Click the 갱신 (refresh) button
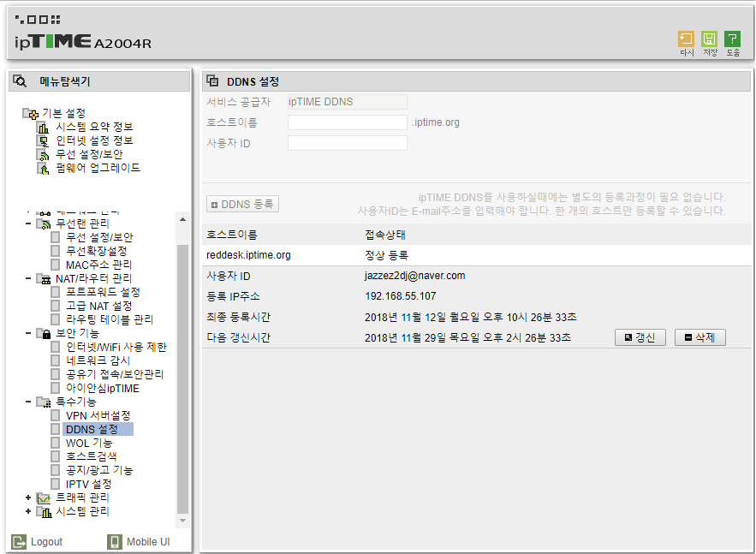The height and width of the screenshot is (554, 756). click(x=640, y=337)
